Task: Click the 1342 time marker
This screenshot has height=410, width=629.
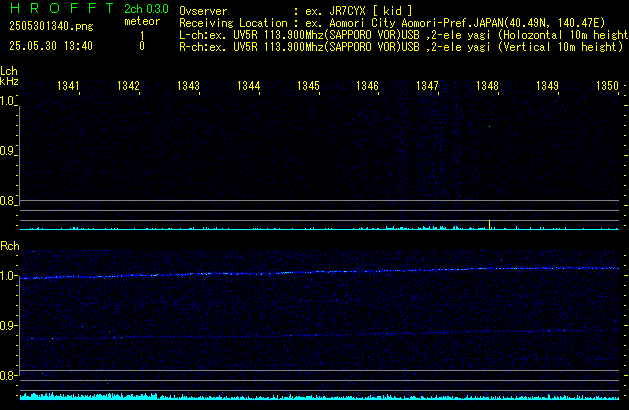Action: tap(128, 86)
